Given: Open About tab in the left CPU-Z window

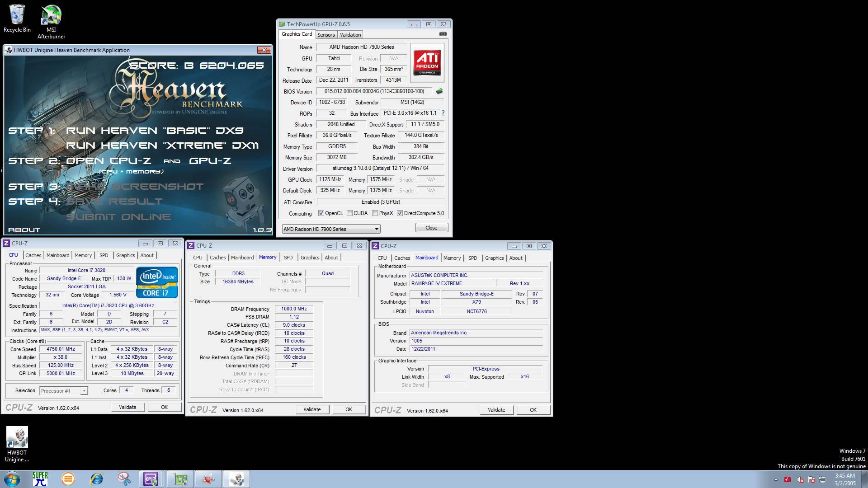Looking at the screenshot, I should click(146, 255).
